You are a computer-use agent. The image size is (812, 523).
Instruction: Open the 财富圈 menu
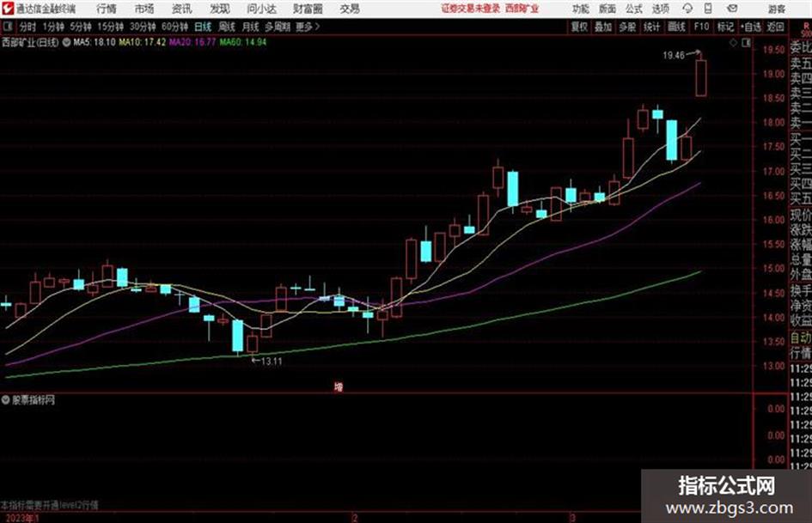(x=308, y=9)
